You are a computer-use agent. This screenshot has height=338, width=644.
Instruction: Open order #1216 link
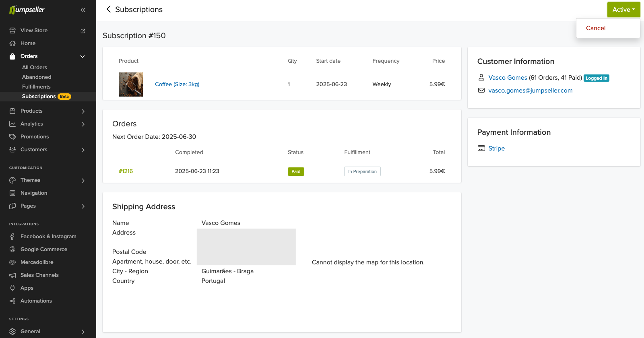point(126,171)
